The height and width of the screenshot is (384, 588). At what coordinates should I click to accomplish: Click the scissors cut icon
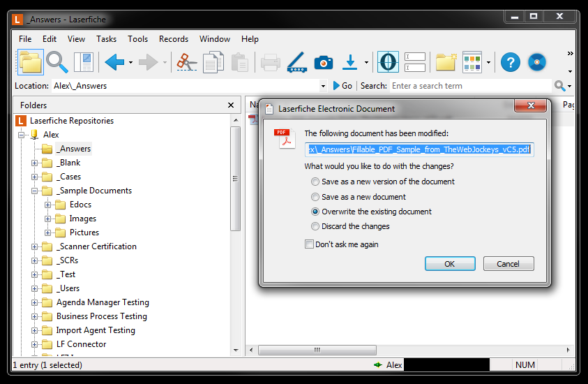click(x=186, y=62)
